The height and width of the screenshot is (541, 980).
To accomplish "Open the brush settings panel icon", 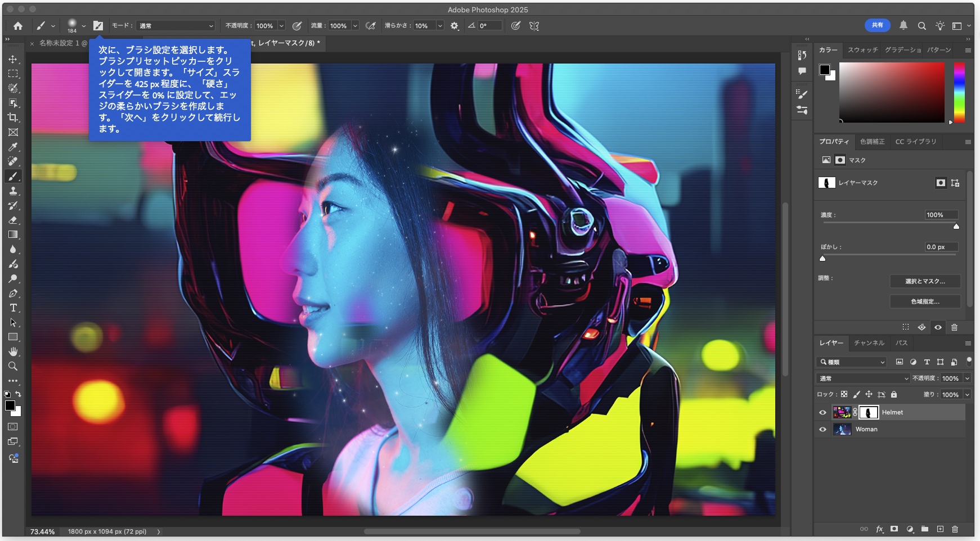I will pyautogui.click(x=98, y=26).
